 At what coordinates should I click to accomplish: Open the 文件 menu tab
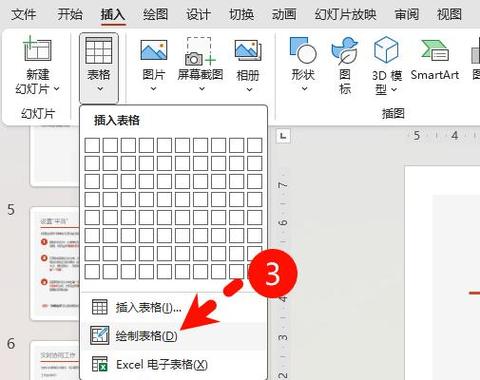(x=23, y=15)
